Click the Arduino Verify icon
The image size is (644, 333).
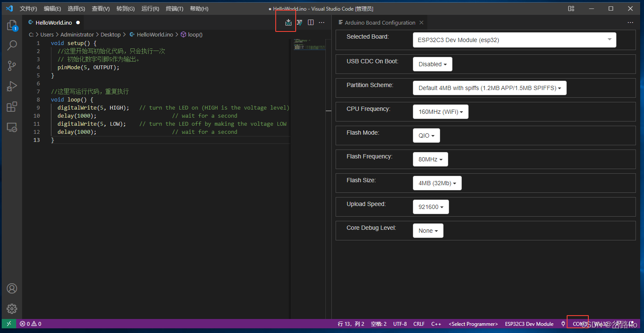click(299, 23)
